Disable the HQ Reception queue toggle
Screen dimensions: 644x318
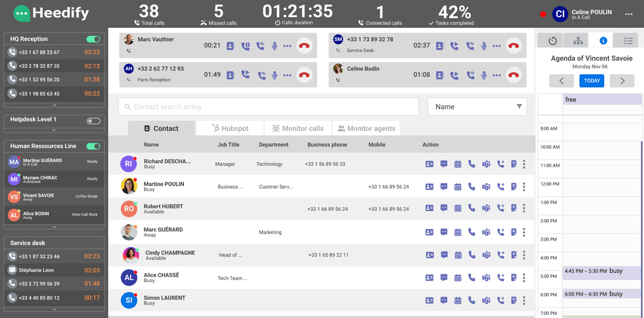click(93, 39)
